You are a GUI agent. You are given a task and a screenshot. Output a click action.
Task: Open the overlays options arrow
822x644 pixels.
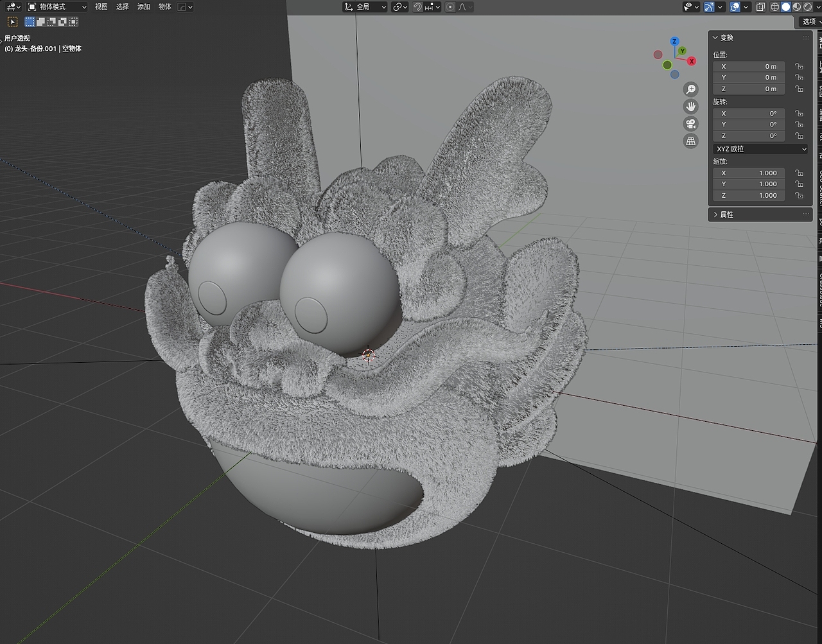click(x=746, y=6)
